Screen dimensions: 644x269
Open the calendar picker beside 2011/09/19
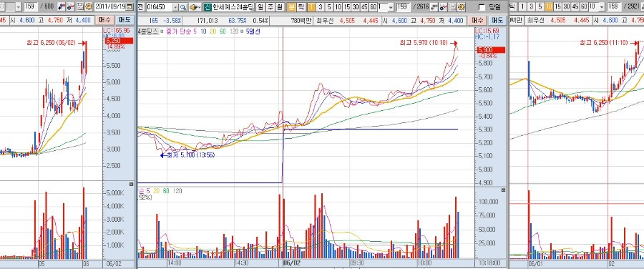pyautogui.click(x=129, y=7)
